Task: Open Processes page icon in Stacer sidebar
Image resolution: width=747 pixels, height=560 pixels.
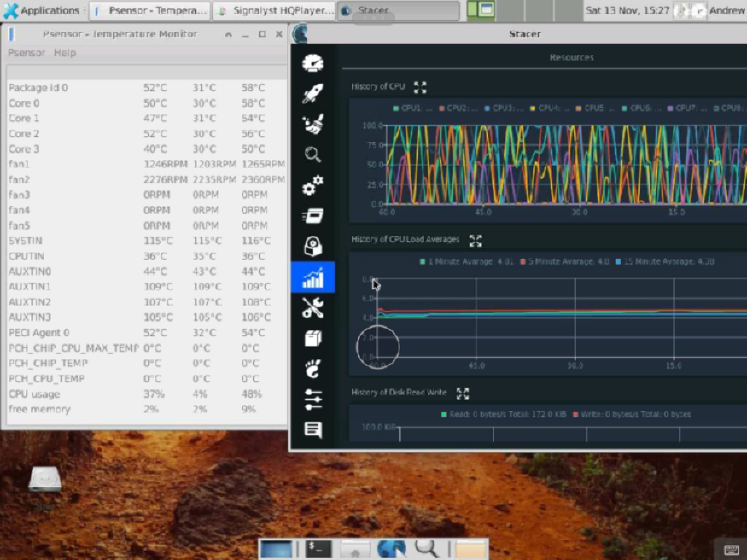Action: pos(313,216)
